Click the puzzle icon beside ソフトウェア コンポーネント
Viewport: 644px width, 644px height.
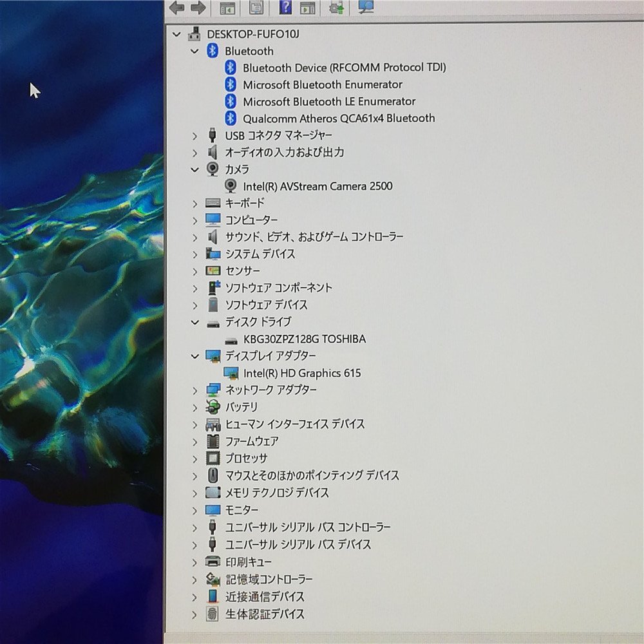(x=214, y=287)
